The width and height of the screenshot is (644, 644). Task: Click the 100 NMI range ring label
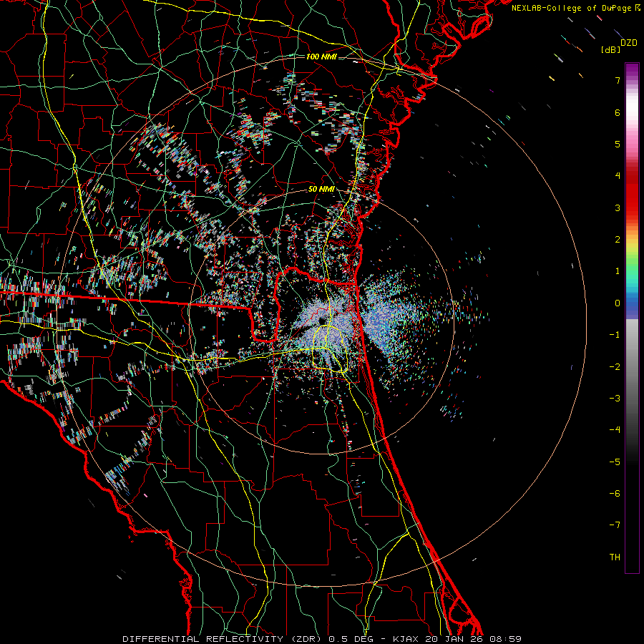pos(321,57)
